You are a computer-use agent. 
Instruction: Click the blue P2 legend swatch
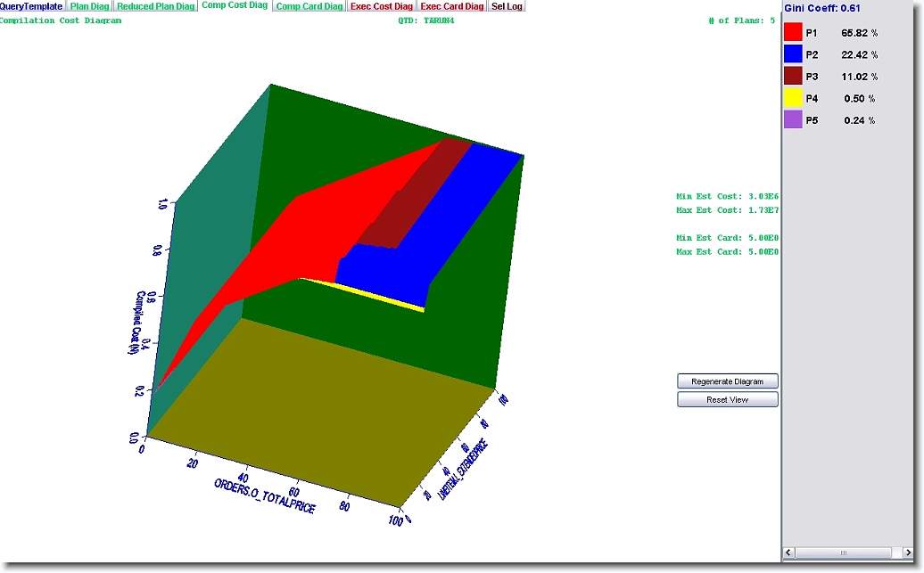793,54
